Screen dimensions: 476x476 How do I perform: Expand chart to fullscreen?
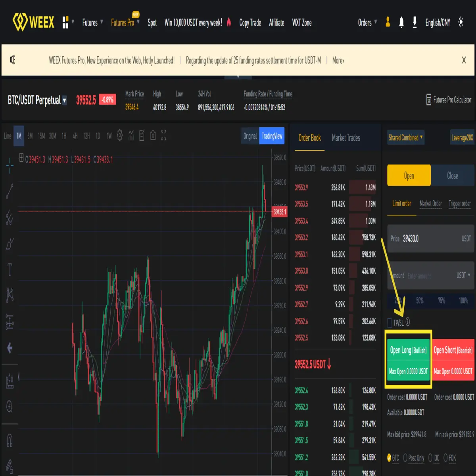pyautogui.click(x=163, y=135)
